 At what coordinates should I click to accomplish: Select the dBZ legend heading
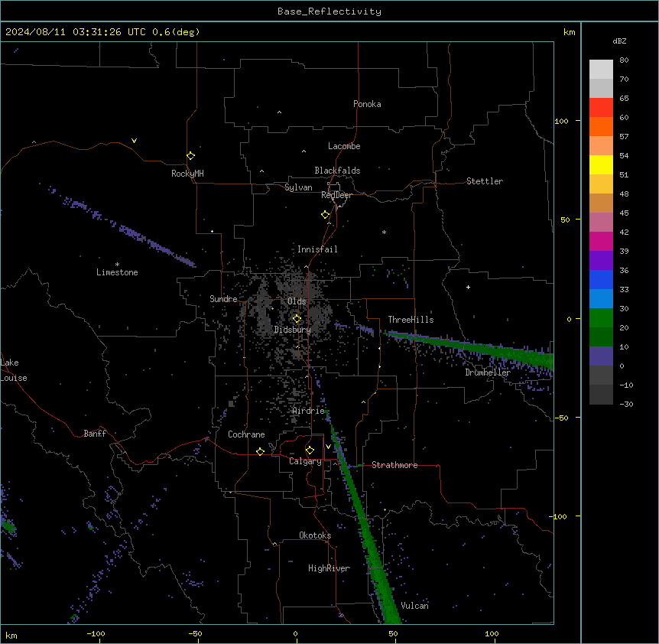619,41
